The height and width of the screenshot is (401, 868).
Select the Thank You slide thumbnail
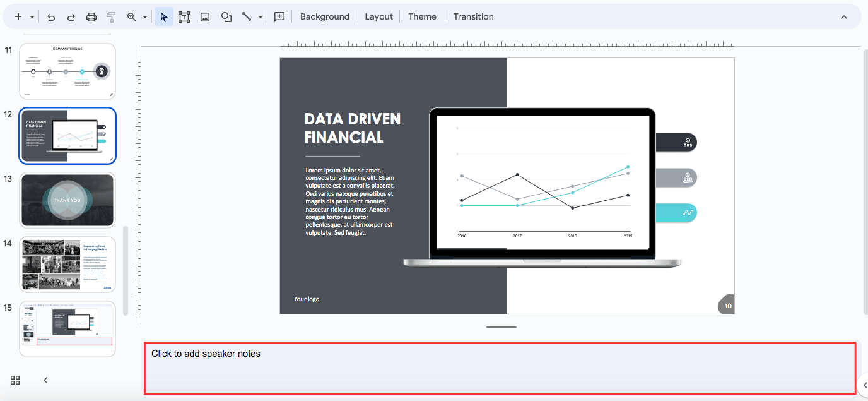click(x=67, y=200)
